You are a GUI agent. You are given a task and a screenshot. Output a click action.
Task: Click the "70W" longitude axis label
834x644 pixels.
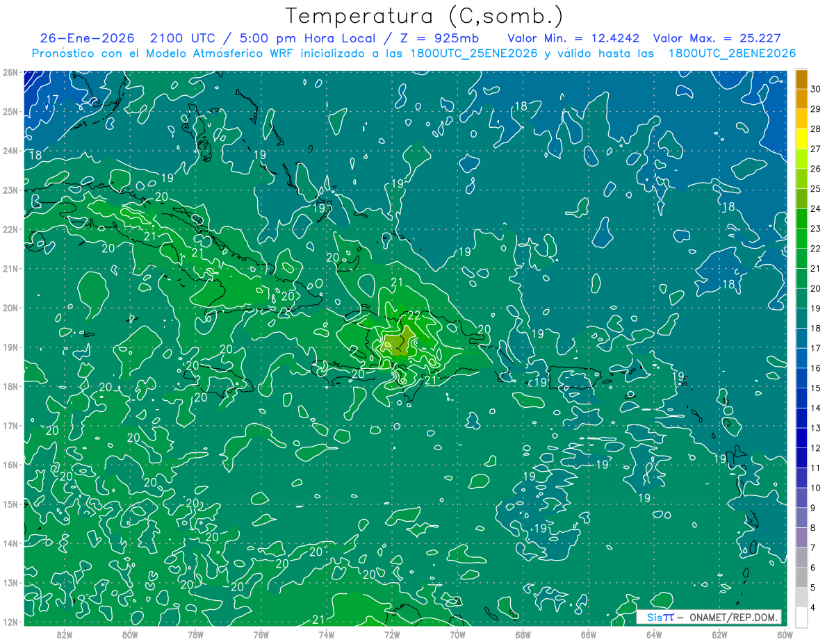tap(457, 634)
